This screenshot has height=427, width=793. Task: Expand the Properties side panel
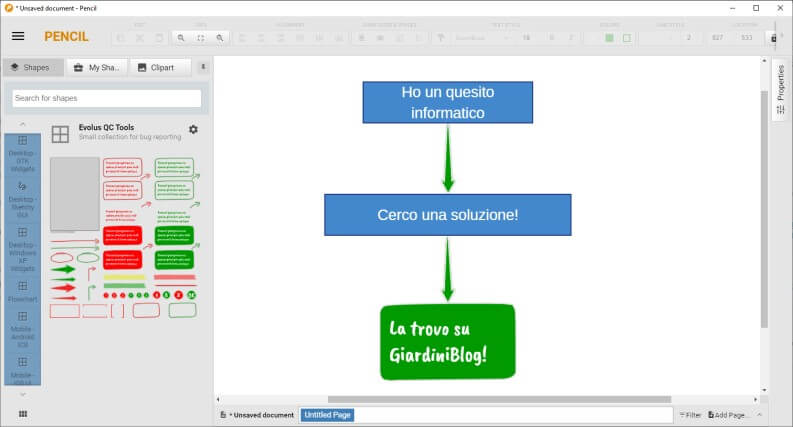[x=781, y=89]
